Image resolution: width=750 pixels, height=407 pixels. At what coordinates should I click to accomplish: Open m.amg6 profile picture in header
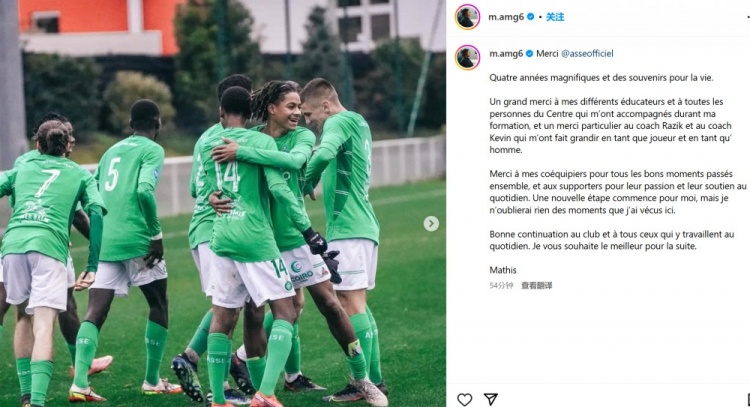click(x=467, y=17)
